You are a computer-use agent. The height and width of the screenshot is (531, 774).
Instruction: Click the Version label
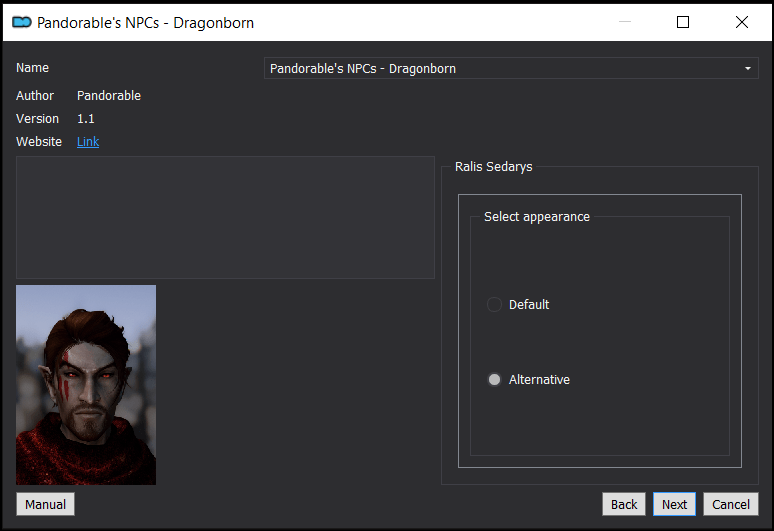click(37, 118)
